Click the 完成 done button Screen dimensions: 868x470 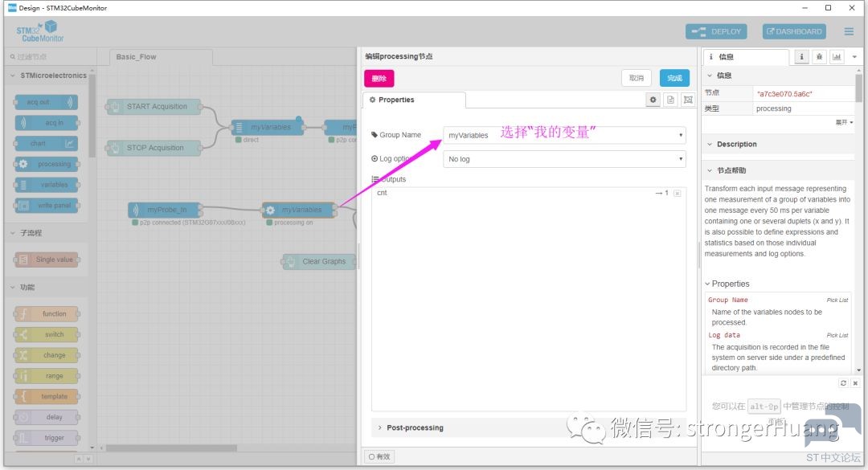674,78
